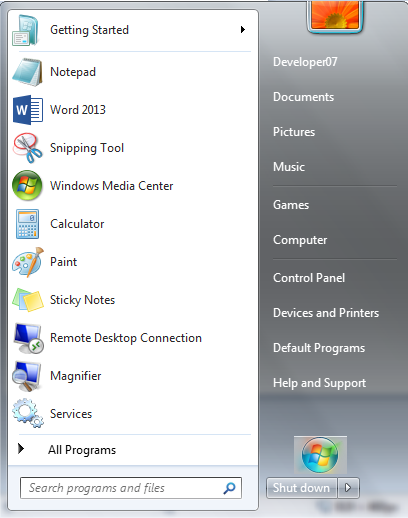Open Help and Support
The width and height of the screenshot is (408, 518).
(319, 383)
